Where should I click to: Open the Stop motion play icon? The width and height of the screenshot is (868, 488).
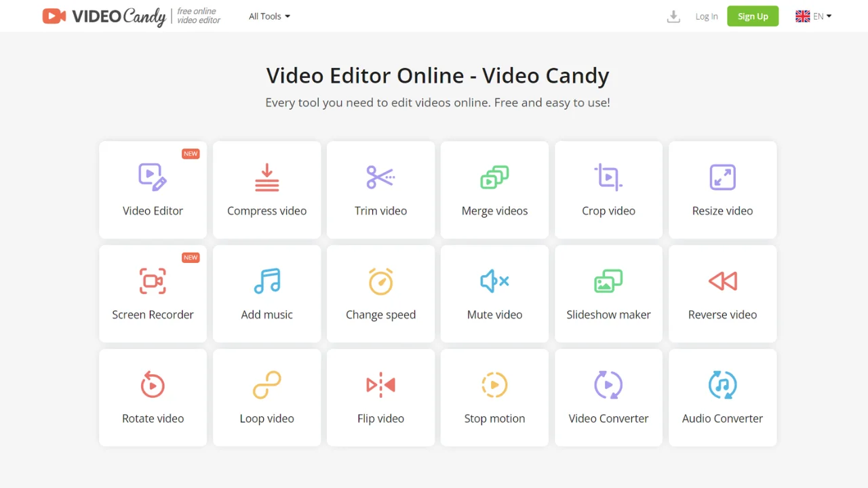point(494,385)
